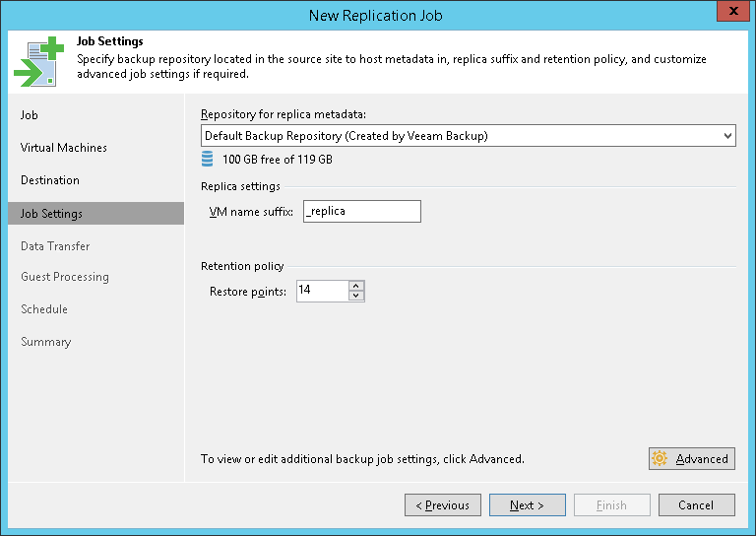Switch to the Destination step
The width and height of the screenshot is (756, 536).
click(50, 180)
